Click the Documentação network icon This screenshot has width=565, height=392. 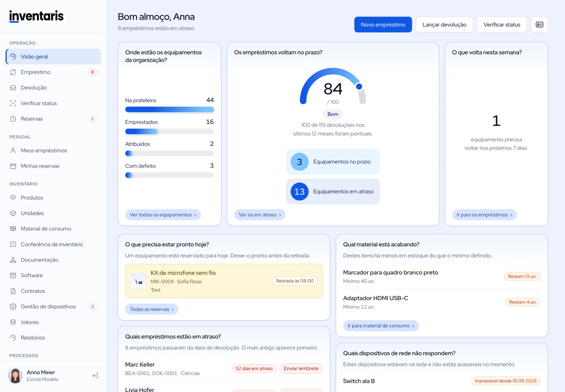pyautogui.click(x=13, y=260)
